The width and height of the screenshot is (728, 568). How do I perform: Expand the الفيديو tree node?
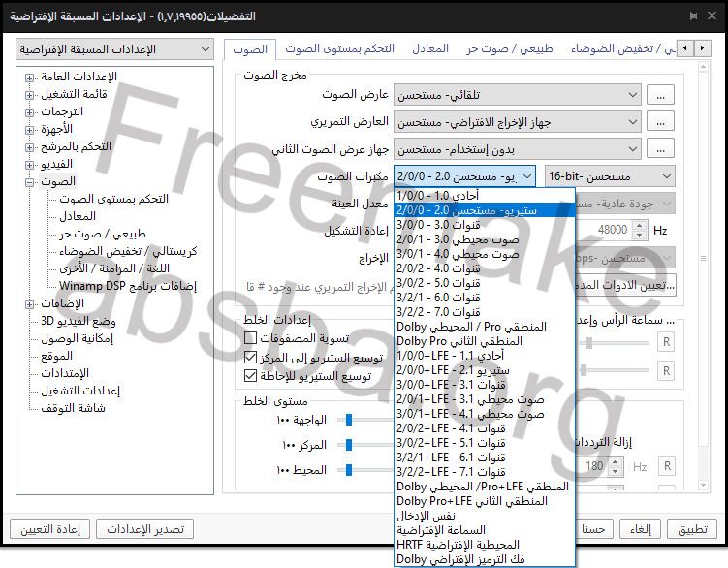[29, 165]
